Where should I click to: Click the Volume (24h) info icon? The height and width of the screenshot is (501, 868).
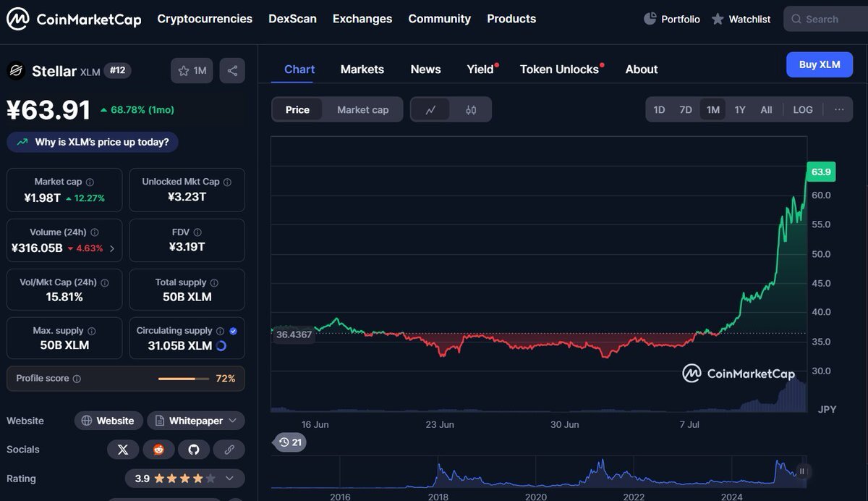[x=95, y=232]
